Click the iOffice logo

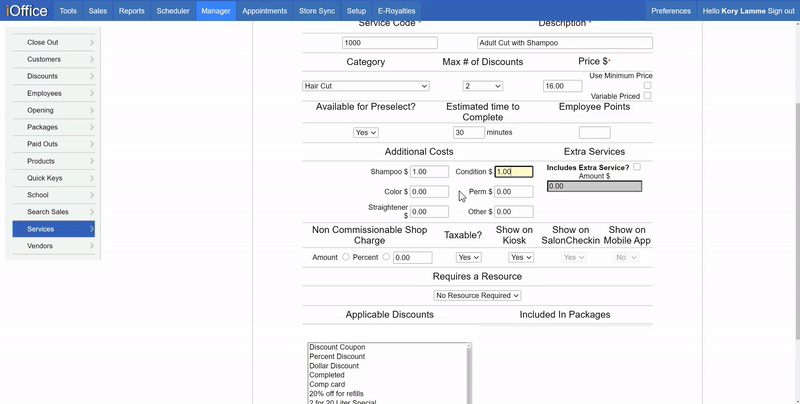[27, 10]
